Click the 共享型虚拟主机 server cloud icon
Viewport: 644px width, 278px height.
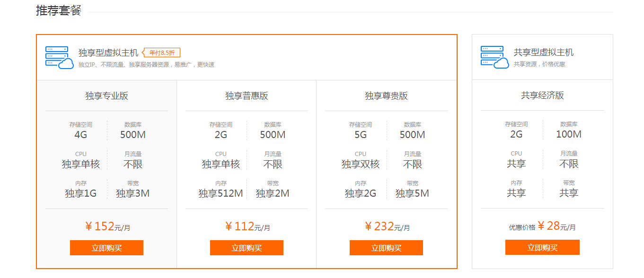coord(494,57)
